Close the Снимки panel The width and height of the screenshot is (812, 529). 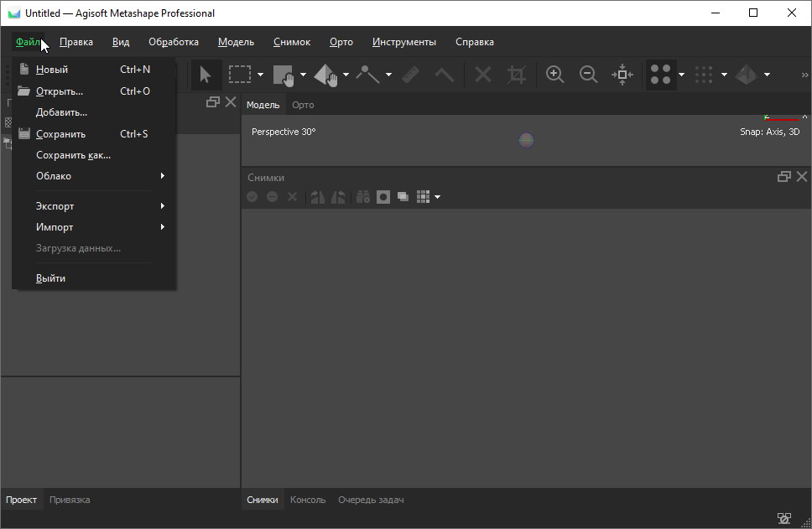pyautogui.click(x=802, y=177)
